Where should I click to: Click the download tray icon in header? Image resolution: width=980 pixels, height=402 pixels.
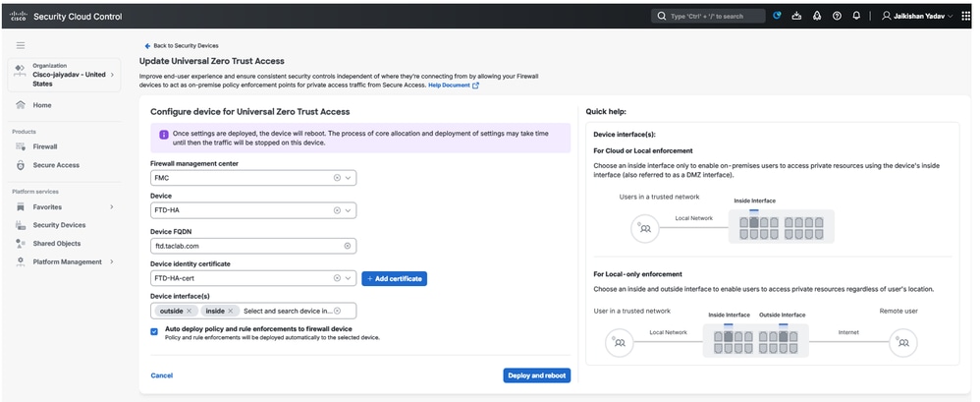click(796, 16)
